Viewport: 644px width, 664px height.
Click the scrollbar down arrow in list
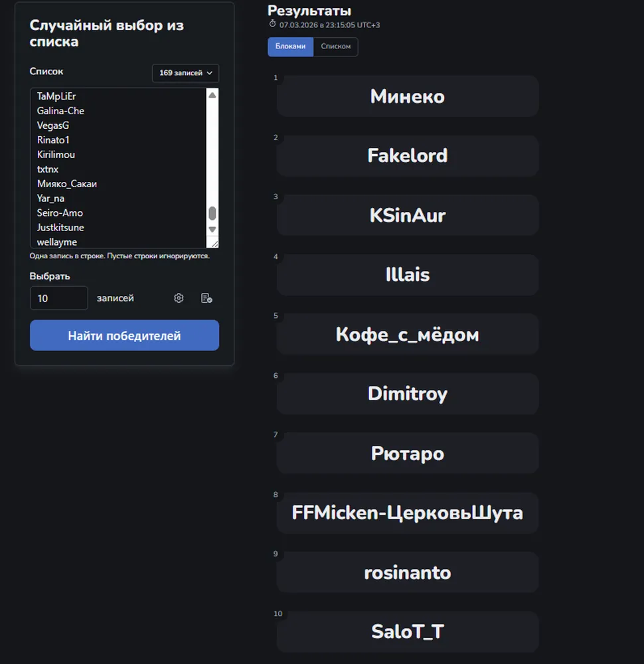pyautogui.click(x=212, y=229)
